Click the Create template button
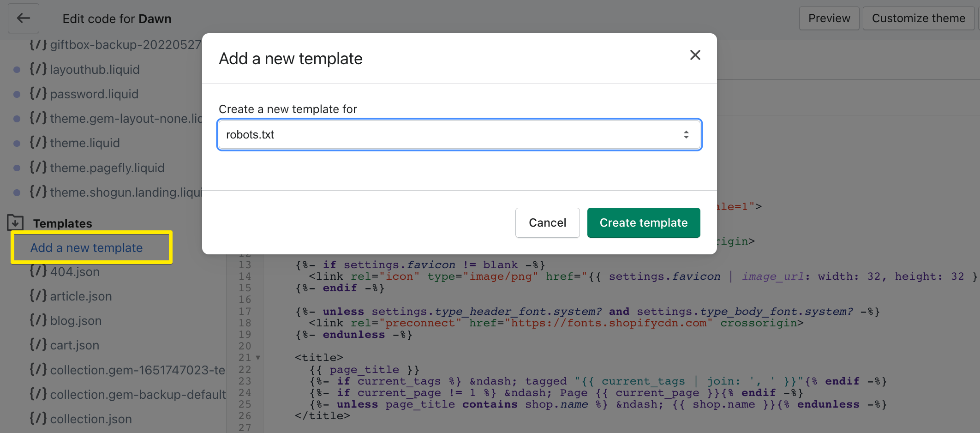The height and width of the screenshot is (433, 980). point(643,223)
